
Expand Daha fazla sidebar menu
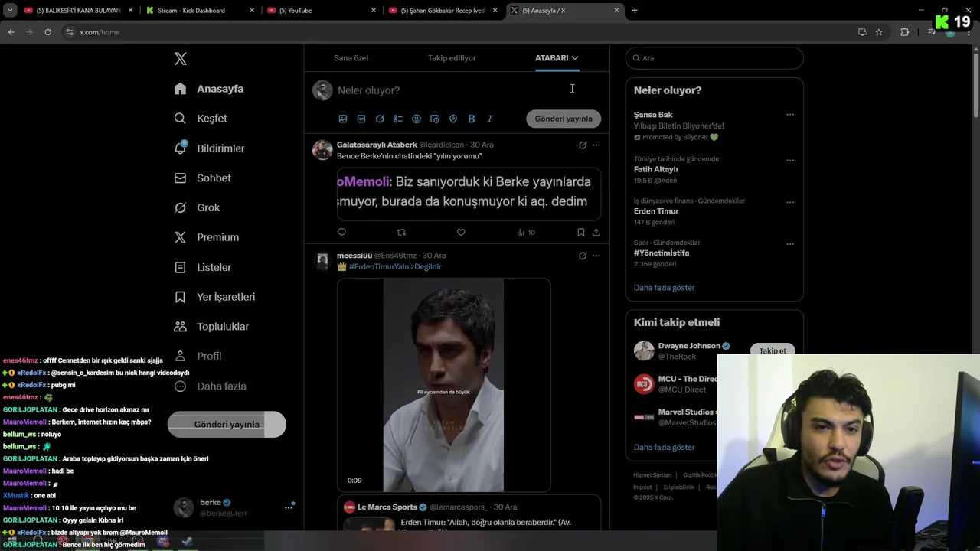(211, 386)
